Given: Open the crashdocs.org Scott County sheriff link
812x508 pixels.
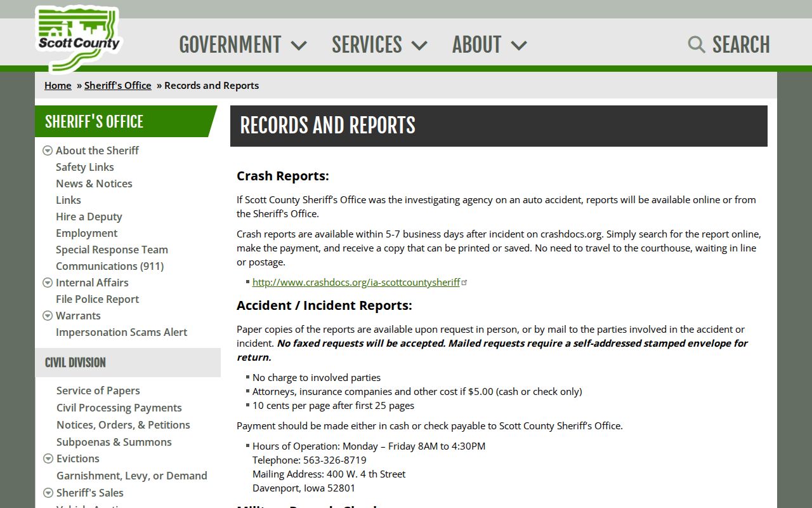Looking at the screenshot, I should coord(356,283).
